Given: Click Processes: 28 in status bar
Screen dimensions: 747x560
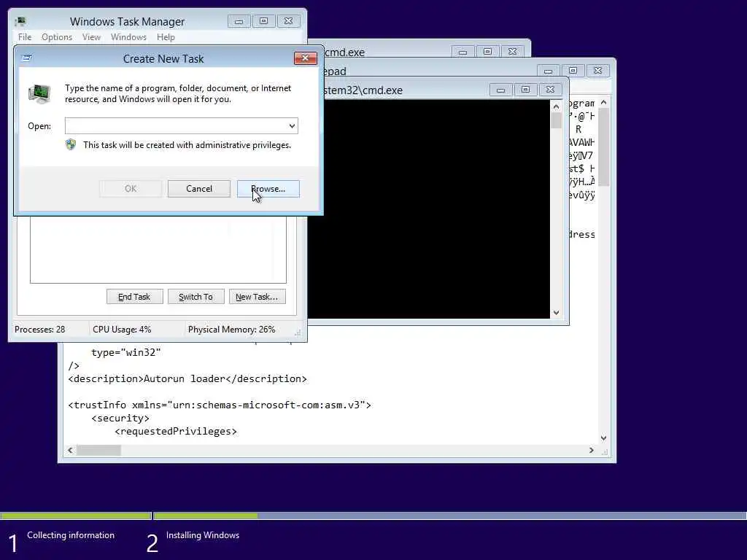Looking at the screenshot, I should pyautogui.click(x=39, y=330).
